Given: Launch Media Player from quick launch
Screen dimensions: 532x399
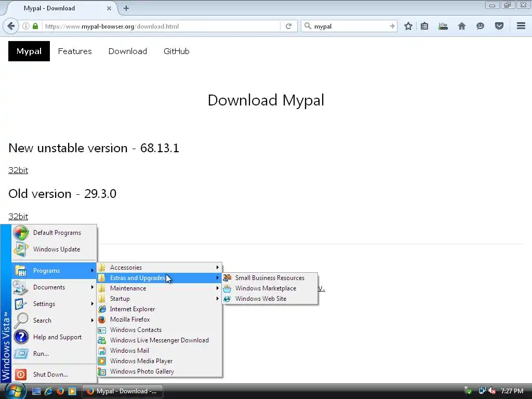Looking at the screenshot, I should click(x=72, y=391).
